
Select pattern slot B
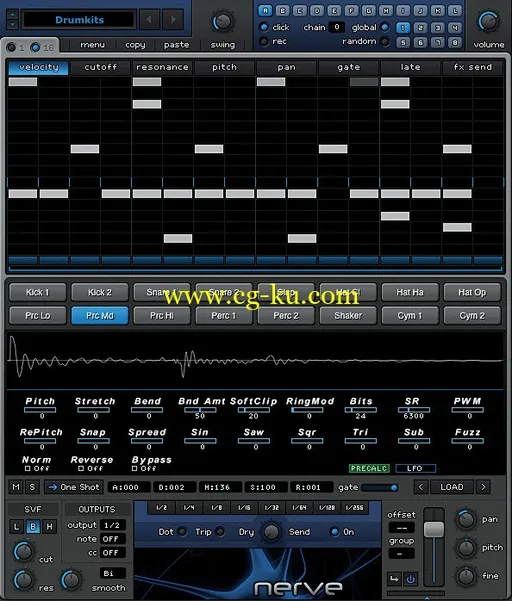point(282,11)
